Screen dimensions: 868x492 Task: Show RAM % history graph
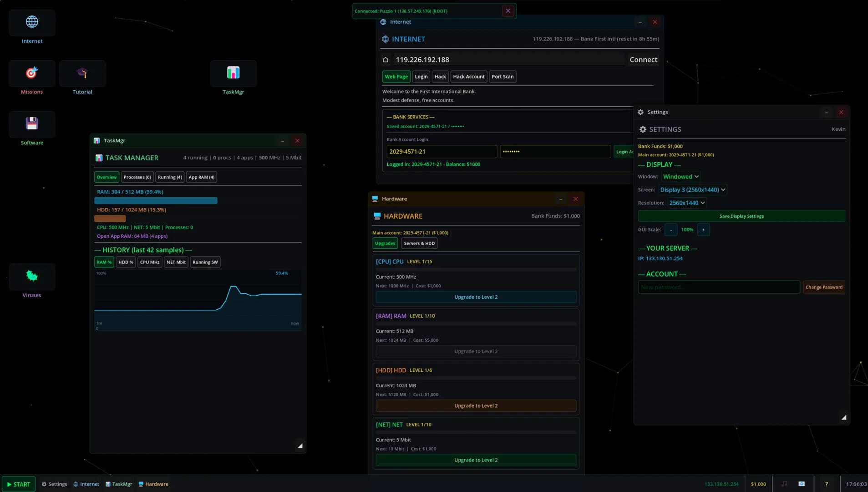(104, 262)
